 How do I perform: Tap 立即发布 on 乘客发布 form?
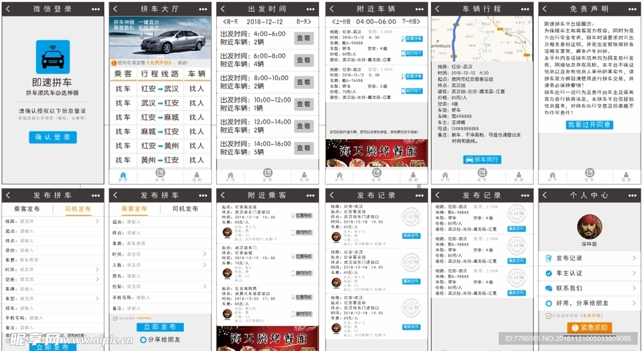pyautogui.click(x=160, y=326)
